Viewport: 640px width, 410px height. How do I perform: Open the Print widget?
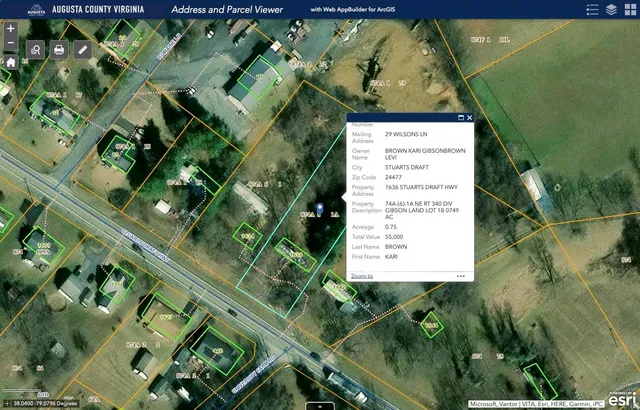tap(59, 49)
